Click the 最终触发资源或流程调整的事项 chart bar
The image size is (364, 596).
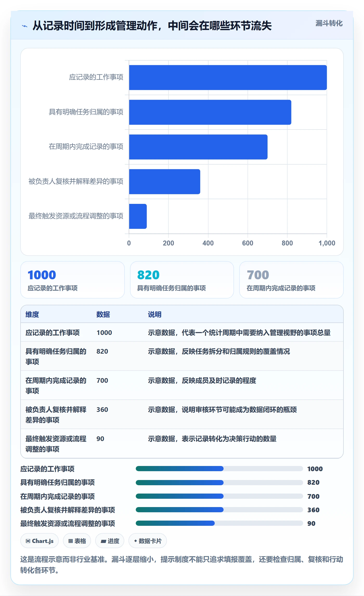click(x=138, y=216)
